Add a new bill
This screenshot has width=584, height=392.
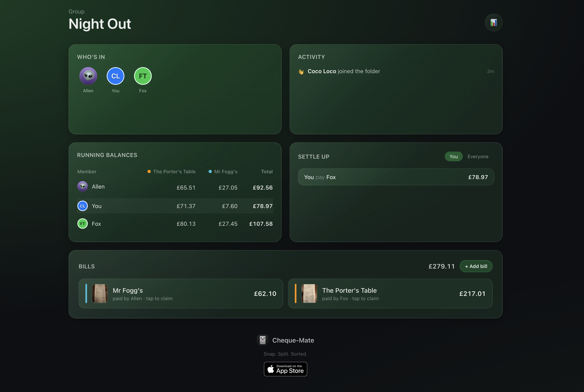(x=476, y=266)
